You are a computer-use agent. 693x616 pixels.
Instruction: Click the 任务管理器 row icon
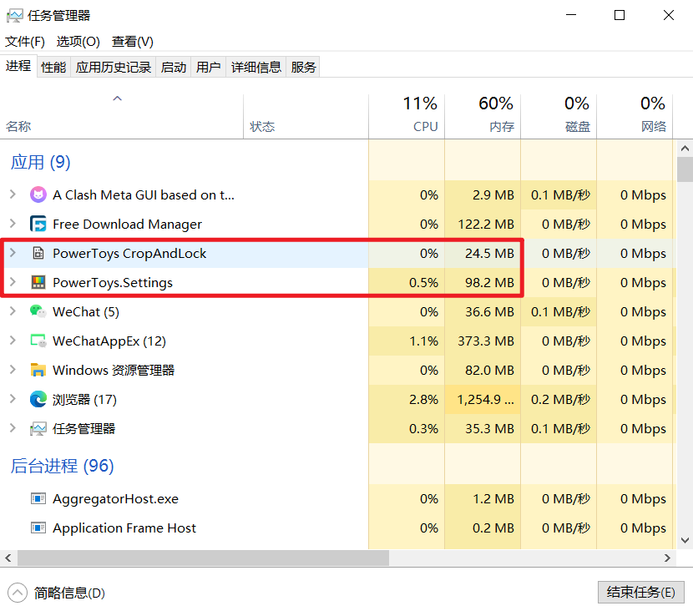click(38, 428)
